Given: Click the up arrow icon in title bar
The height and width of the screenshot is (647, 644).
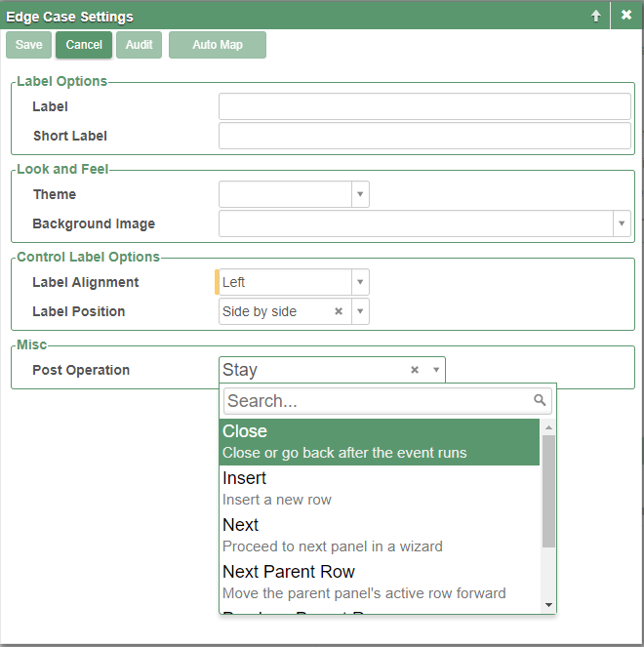Looking at the screenshot, I should click(x=596, y=16).
